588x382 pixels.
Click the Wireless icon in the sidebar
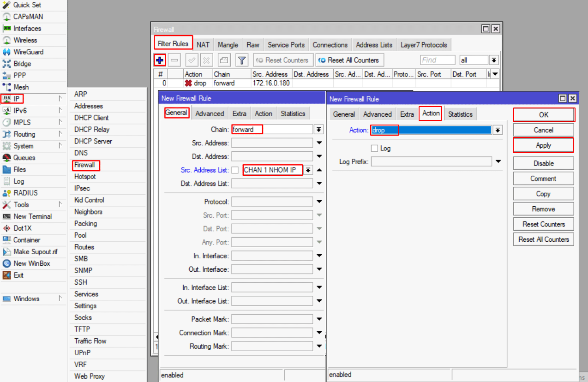coord(6,40)
